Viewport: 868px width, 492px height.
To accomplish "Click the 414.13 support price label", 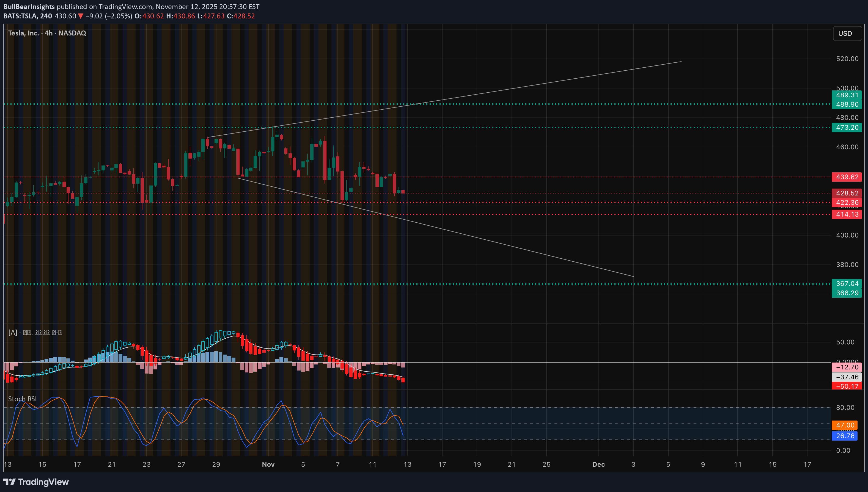I will (x=847, y=214).
